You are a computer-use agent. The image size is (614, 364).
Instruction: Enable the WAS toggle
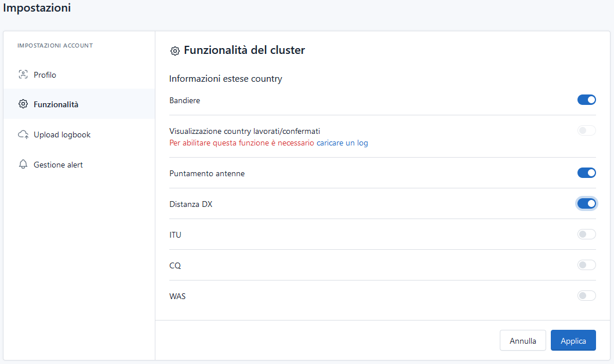click(x=586, y=296)
